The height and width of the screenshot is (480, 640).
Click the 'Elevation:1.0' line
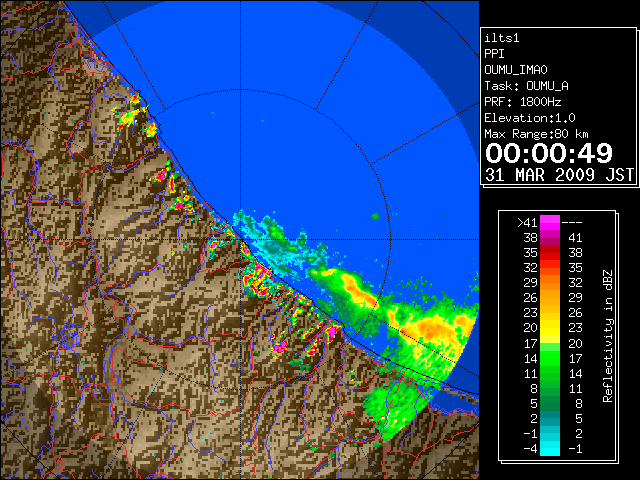(530, 118)
